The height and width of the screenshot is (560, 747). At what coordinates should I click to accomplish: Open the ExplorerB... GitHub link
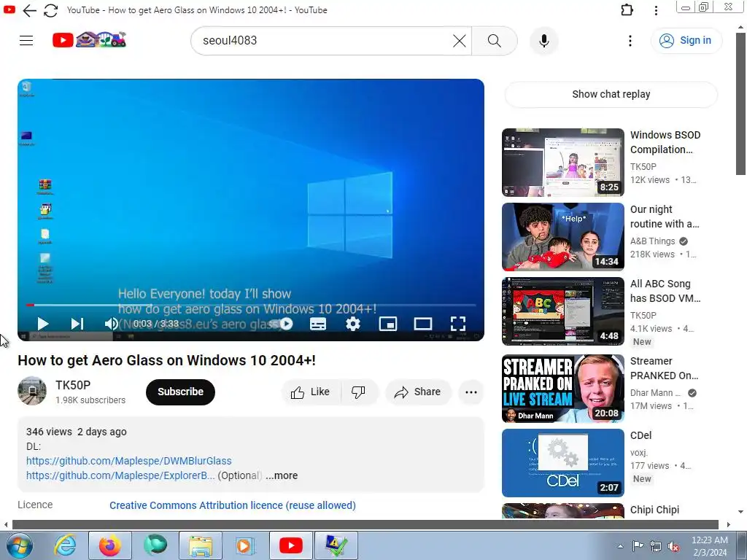coord(120,475)
